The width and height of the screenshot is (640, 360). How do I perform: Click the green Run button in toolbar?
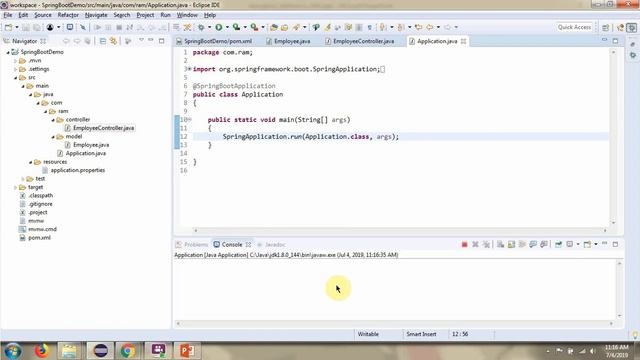coord(219,27)
